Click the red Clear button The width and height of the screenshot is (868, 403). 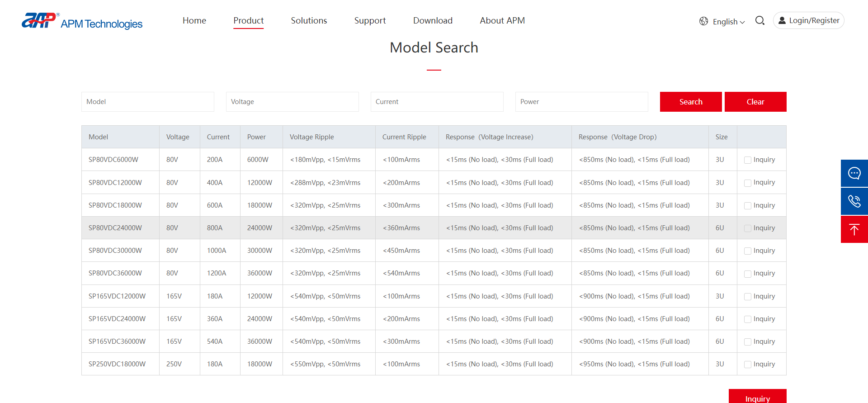tap(755, 102)
